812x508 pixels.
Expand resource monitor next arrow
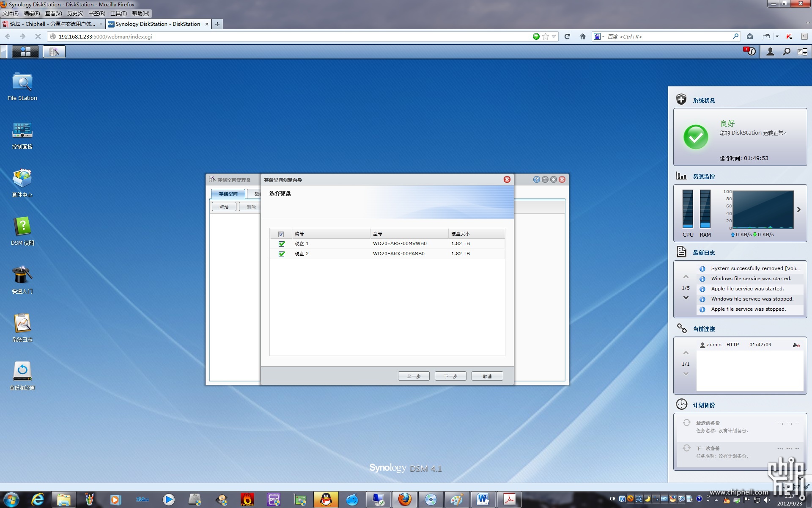(798, 210)
